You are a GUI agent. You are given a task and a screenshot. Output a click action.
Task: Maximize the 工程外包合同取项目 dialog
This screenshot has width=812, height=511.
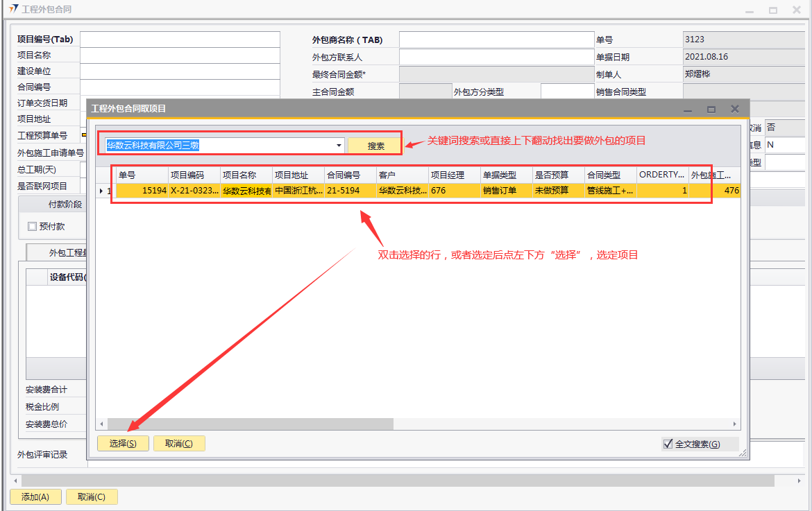click(x=711, y=109)
